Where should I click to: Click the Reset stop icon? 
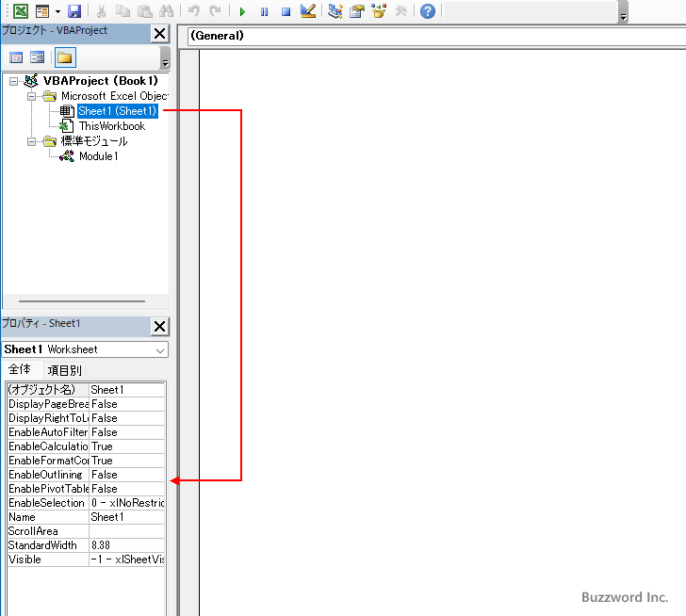pos(286,11)
